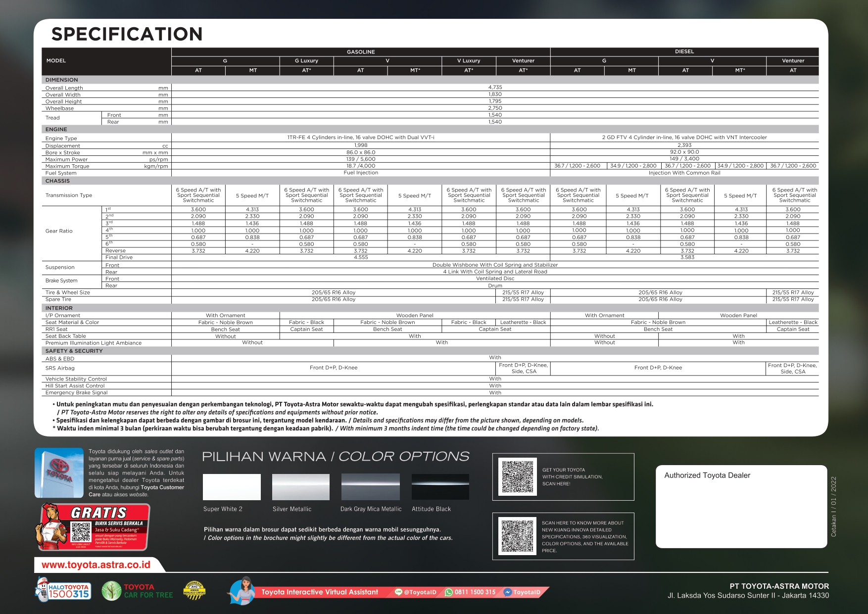Click the Toyota dealership sign photo
The width and height of the screenshot is (868, 614).
(59, 472)
